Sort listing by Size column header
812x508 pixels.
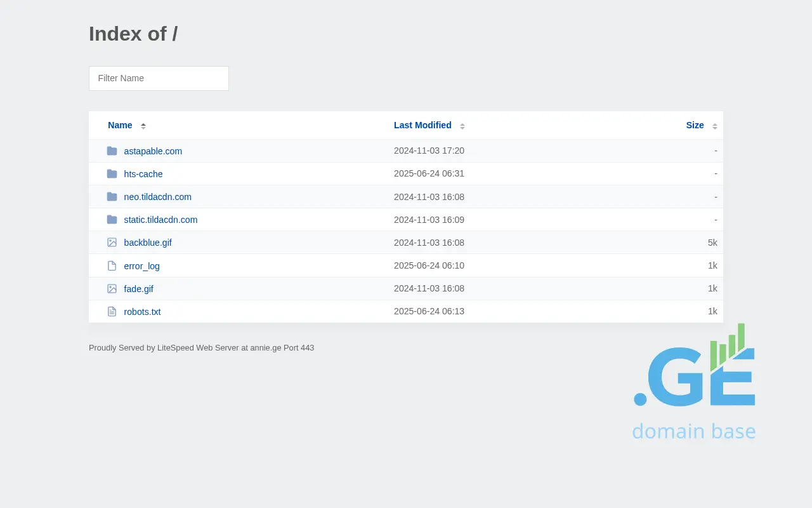click(x=695, y=125)
